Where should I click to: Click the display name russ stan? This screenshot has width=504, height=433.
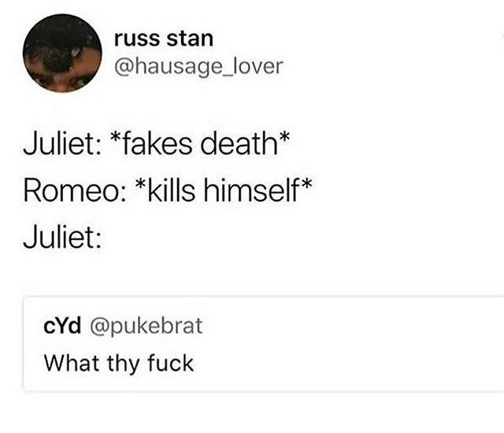tap(164, 39)
